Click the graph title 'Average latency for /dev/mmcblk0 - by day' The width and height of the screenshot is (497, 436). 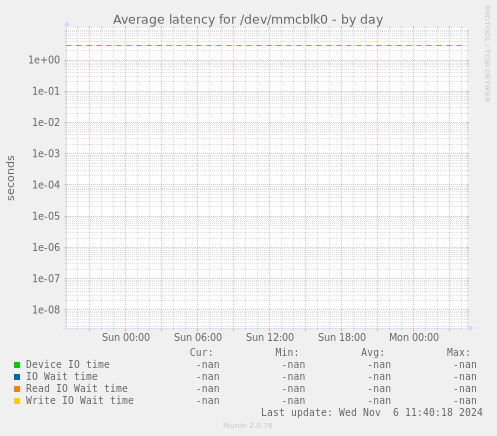(248, 20)
